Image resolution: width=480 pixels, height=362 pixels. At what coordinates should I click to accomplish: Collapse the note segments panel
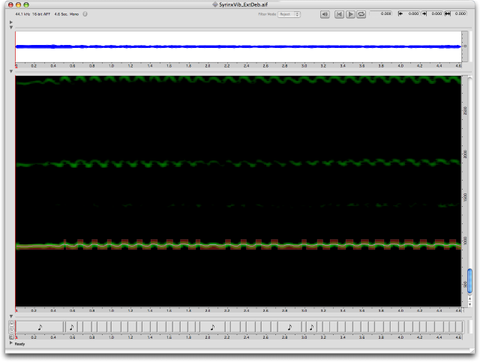point(11,316)
